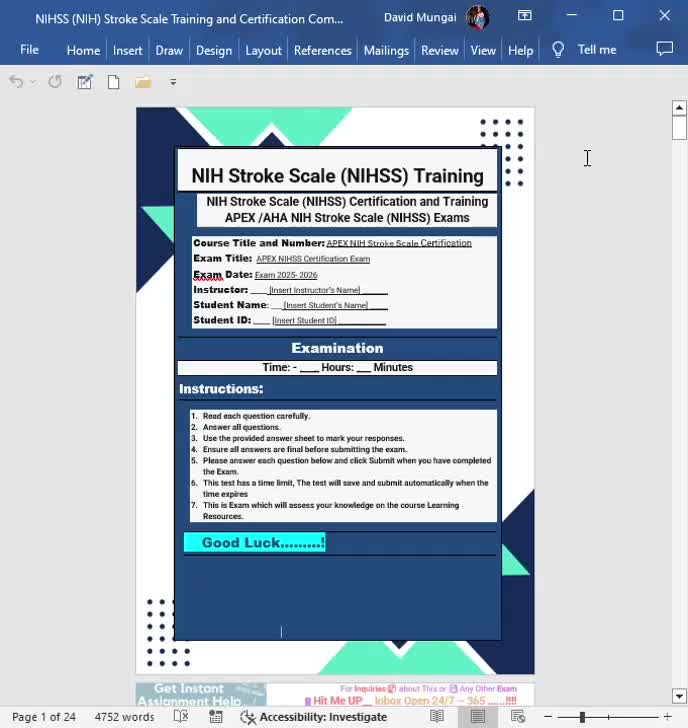
Task: Click the Tell me lightbulb icon
Action: (558, 50)
